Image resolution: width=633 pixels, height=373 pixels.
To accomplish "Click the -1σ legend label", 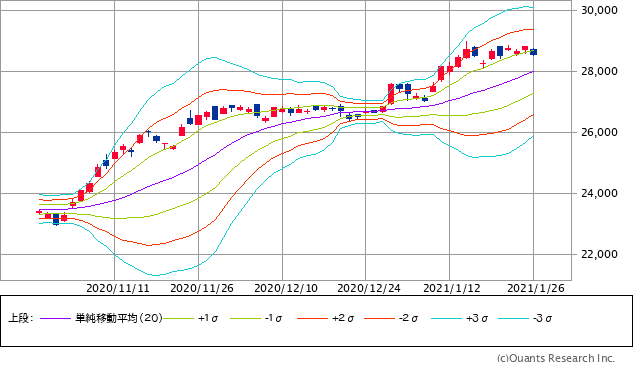I will 273,318.
